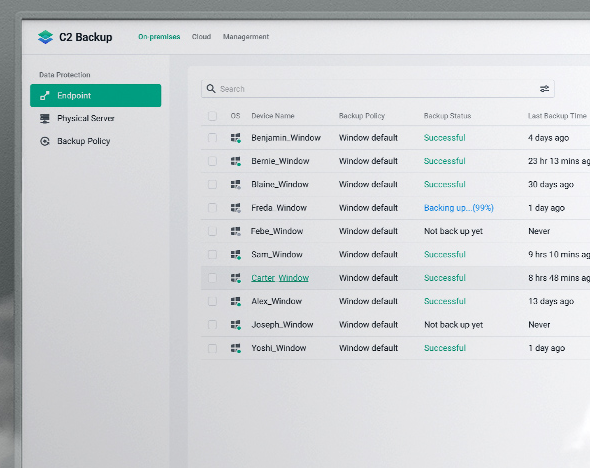Sort by the Backup Policy column header
Screen dimensions: 590x468
click(362, 116)
